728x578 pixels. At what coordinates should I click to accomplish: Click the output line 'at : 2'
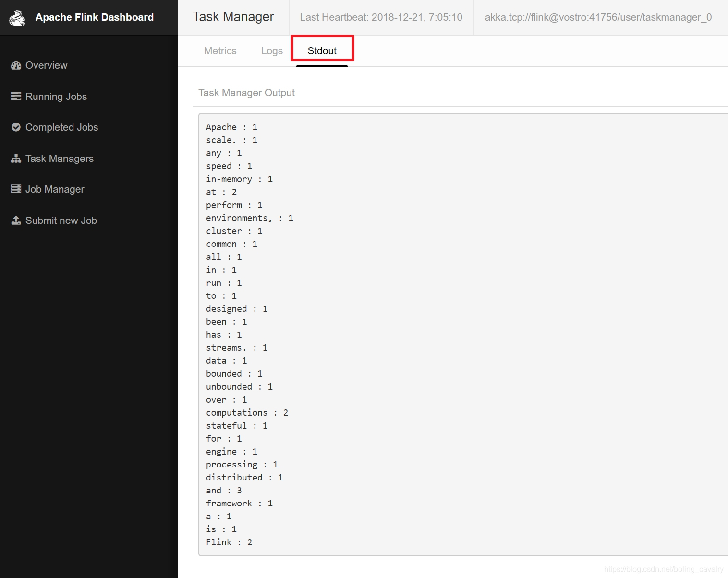(221, 192)
